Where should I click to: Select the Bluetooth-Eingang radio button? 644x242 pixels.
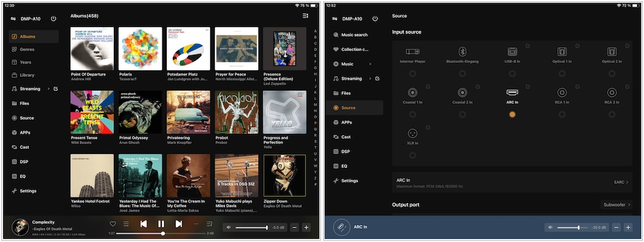[x=462, y=74]
